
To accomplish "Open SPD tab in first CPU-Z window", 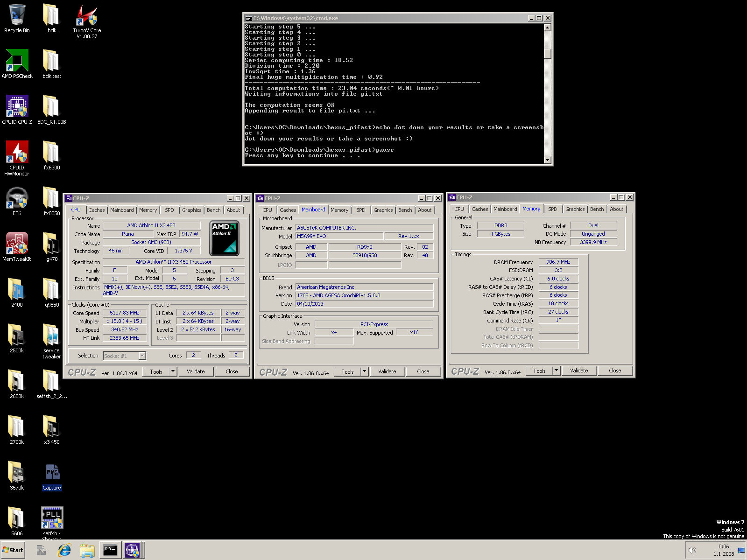I will [x=169, y=210].
